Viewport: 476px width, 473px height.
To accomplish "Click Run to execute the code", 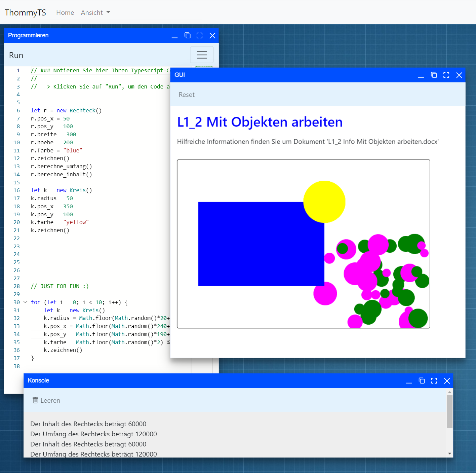I will click(x=16, y=55).
